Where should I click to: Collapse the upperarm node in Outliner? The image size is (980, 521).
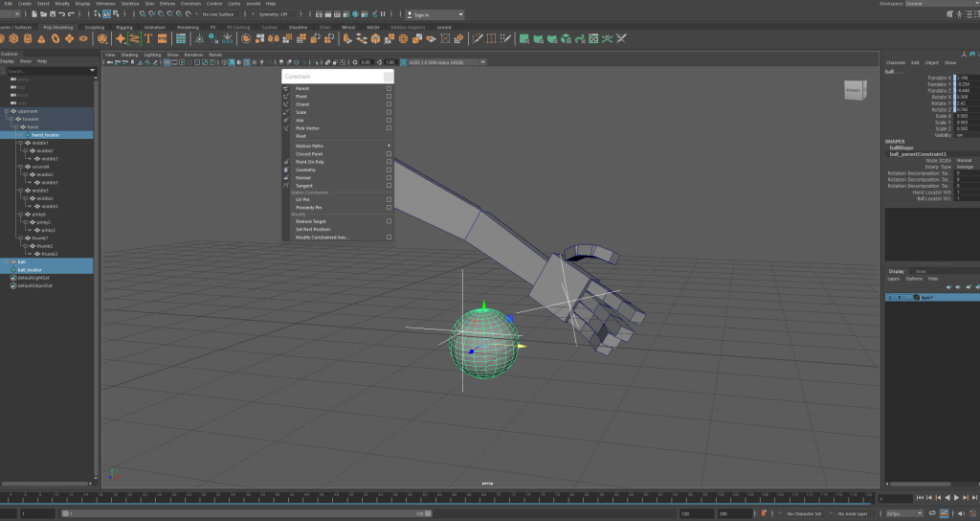click(7, 111)
